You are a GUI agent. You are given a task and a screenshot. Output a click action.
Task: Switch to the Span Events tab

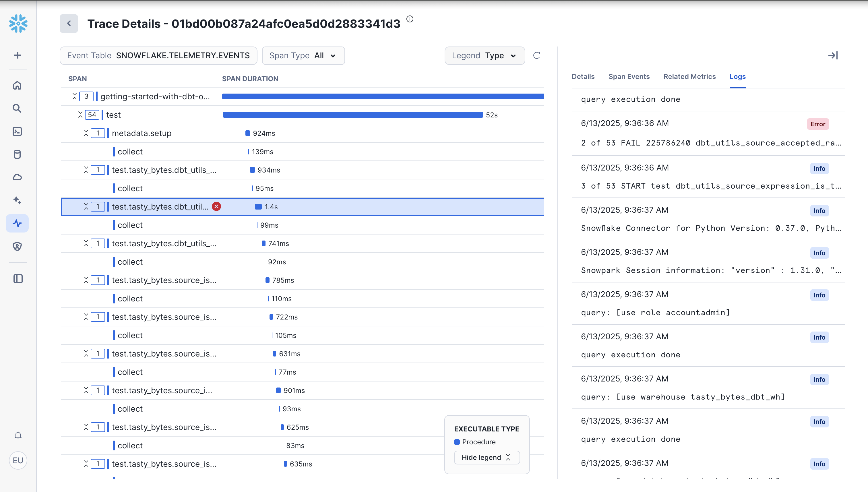click(x=629, y=77)
